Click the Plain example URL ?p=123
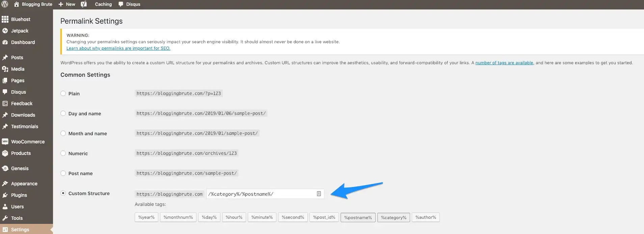Viewport: 644px width, 234px height. coord(179,93)
